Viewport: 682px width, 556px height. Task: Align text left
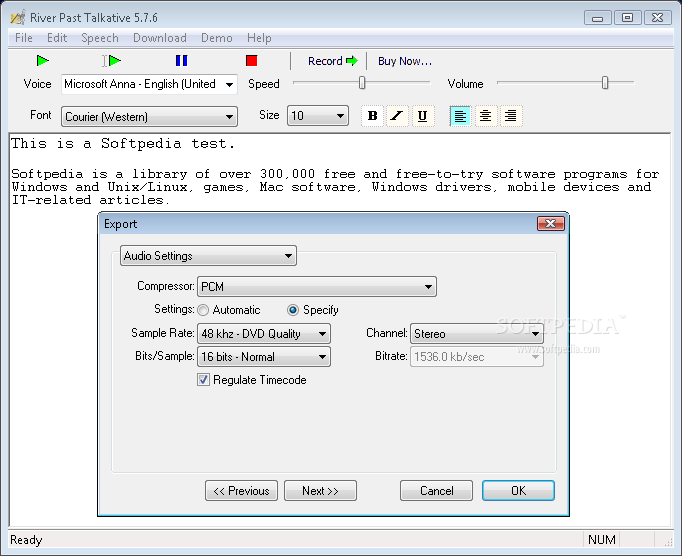point(460,116)
